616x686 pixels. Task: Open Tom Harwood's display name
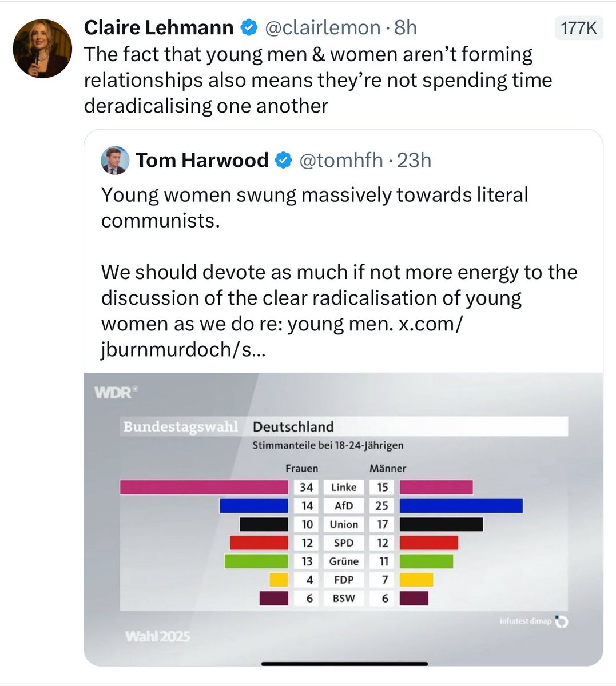(x=202, y=161)
